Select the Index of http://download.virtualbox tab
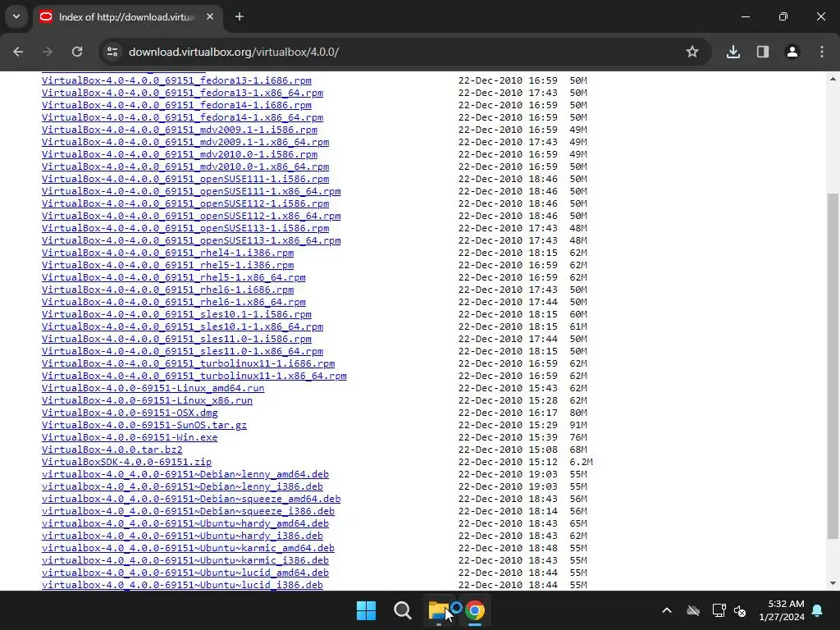 click(126, 17)
